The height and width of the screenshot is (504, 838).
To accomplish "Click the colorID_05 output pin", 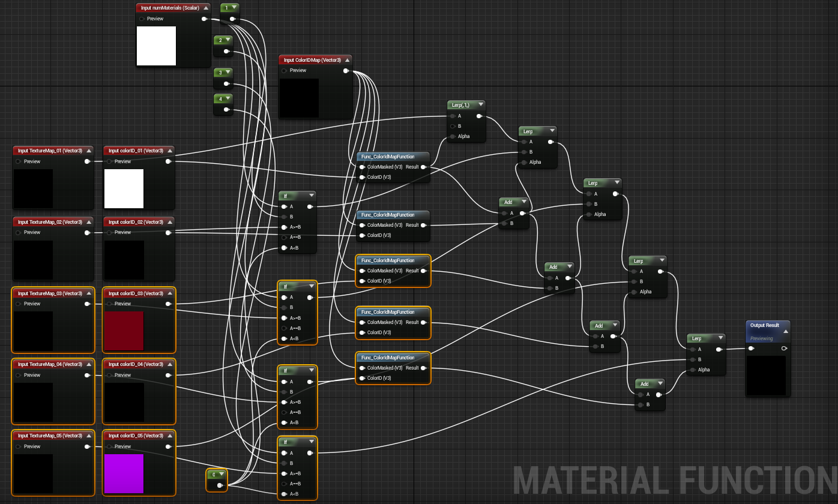I will (x=168, y=446).
